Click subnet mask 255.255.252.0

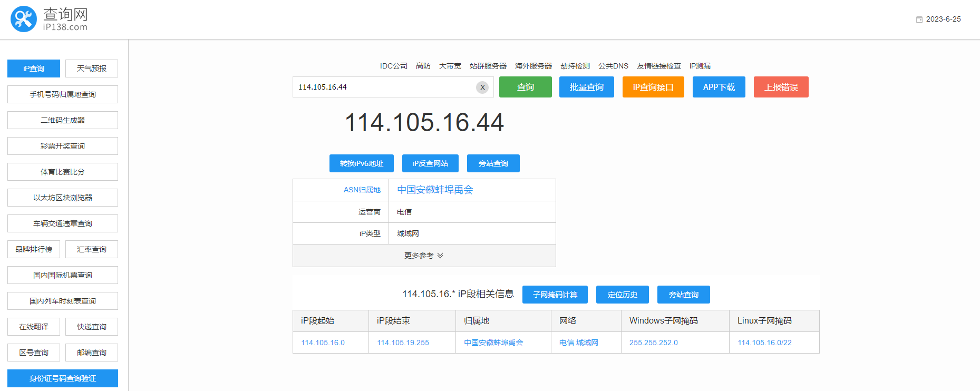[654, 343]
